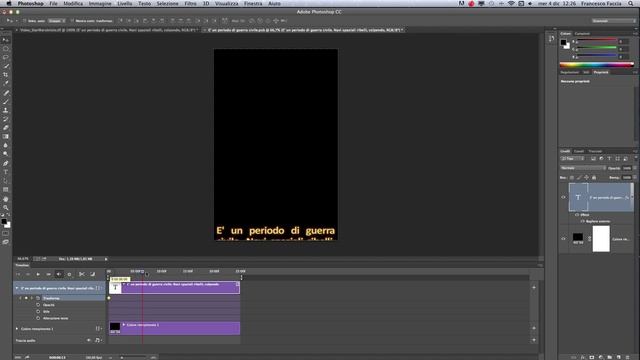Click the lock-all icon in Livelli panel

click(594, 178)
